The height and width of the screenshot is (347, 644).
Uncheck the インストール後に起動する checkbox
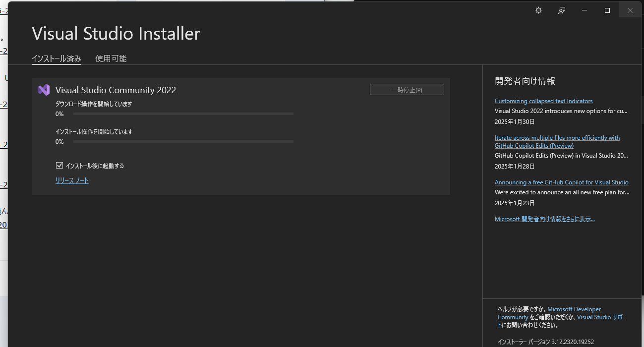coord(59,166)
